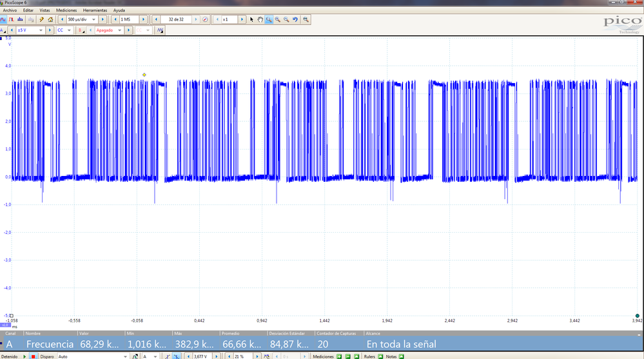644x359 pixels.
Task: Switch to Persistence mode icon
Action: [x=11, y=19]
